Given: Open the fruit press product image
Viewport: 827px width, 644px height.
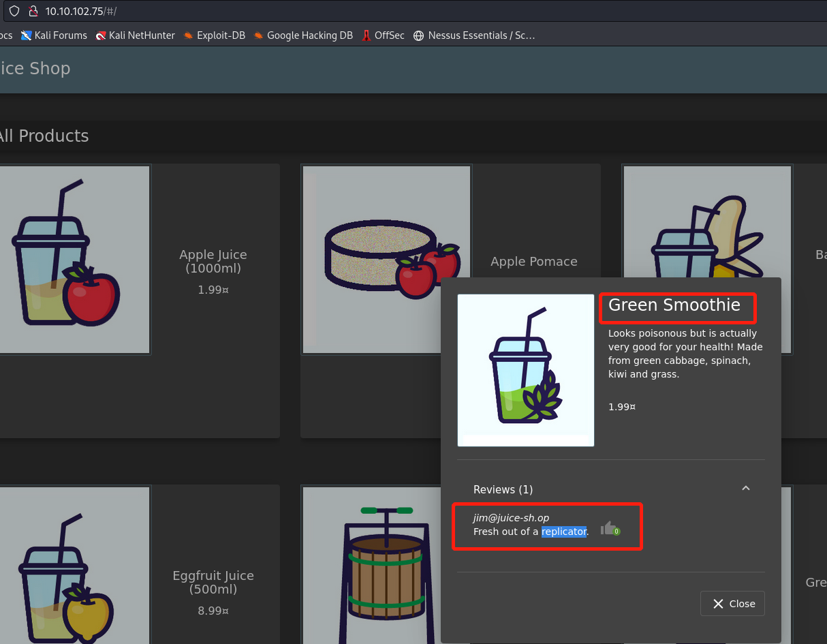Looking at the screenshot, I should point(387,565).
